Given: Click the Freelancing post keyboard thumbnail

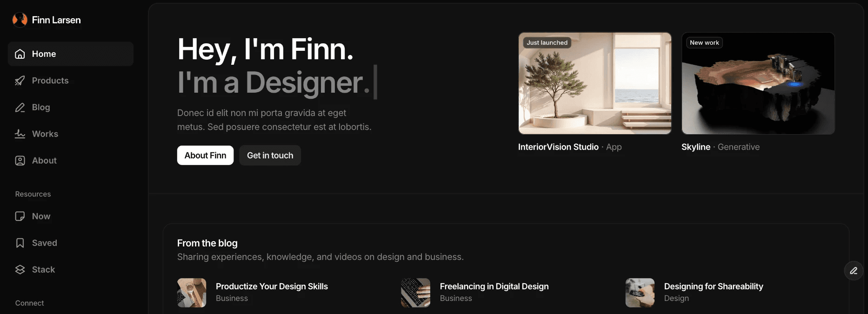Looking at the screenshot, I should [416, 293].
